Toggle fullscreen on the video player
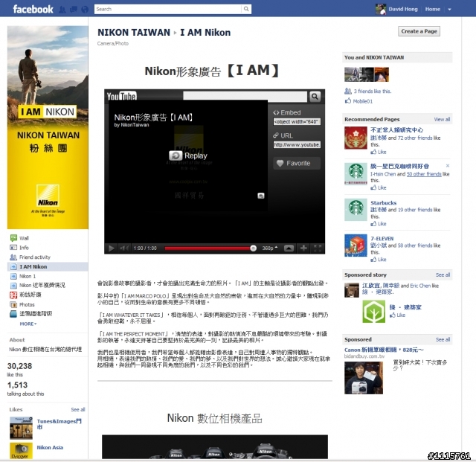Screen dimensions: 476x462 pyautogui.click(x=318, y=248)
